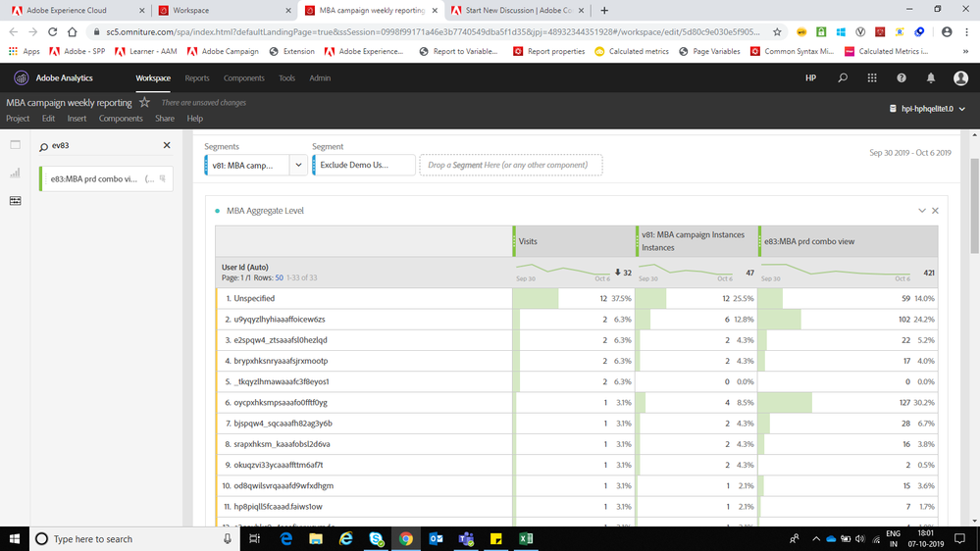The height and width of the screenshot is (551, 980).
Task: Open the apps grid switcher icon
Action: [872, 78]
